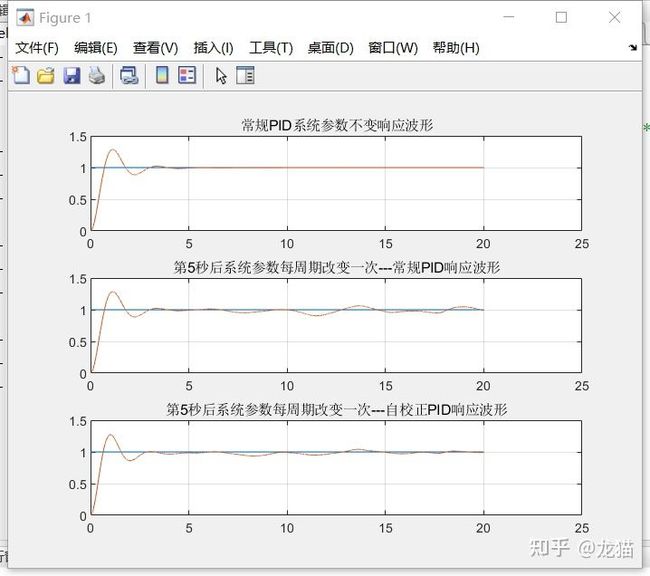Click the overshoot peak of the bottom response curve
The width and height of the screenshot is (650, 576).
coord(110,435)
